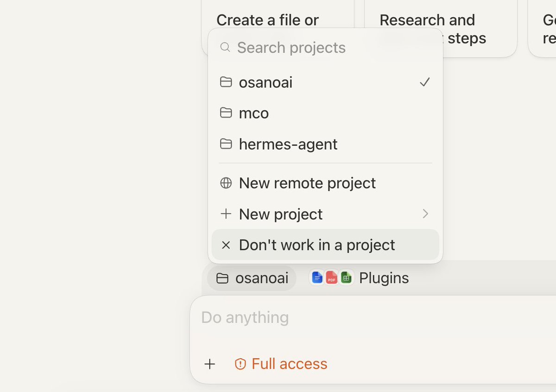
Task: Click the plus attach button in composer
Action: click(x=210, y=364)
